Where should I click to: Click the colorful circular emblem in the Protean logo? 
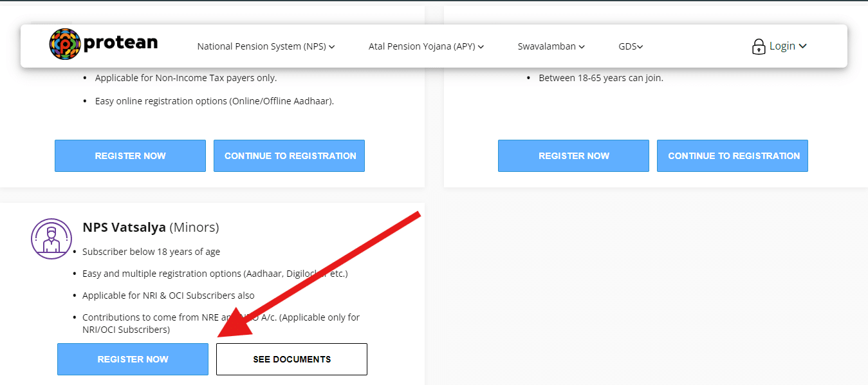click(x=64, y=44)
